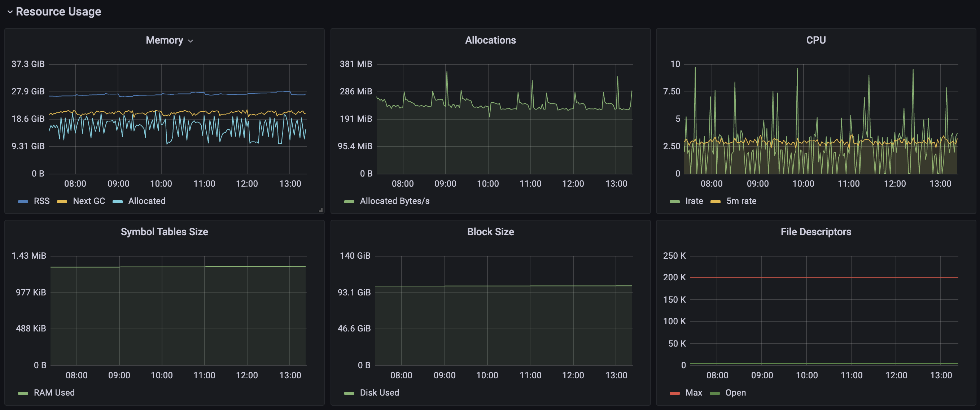Click the blue RSS color swatch
The image size is (980, 410).
point(23,202)
